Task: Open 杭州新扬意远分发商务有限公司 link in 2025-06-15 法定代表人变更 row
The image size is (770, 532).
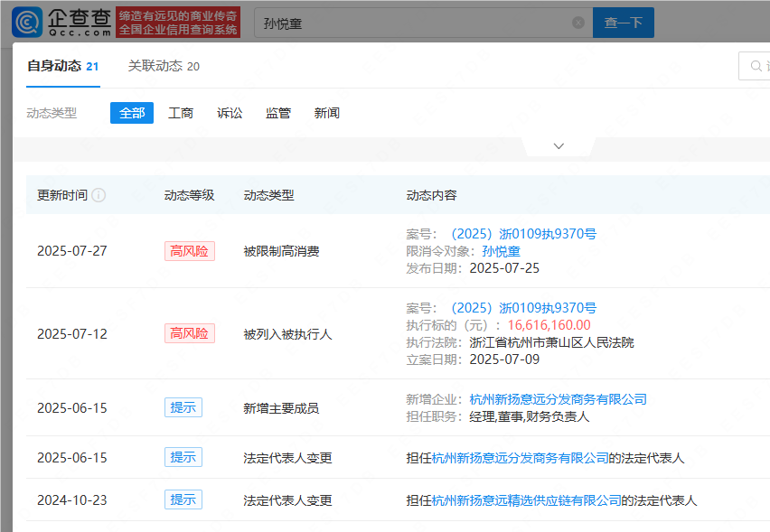Action: (x=520, y=458)
